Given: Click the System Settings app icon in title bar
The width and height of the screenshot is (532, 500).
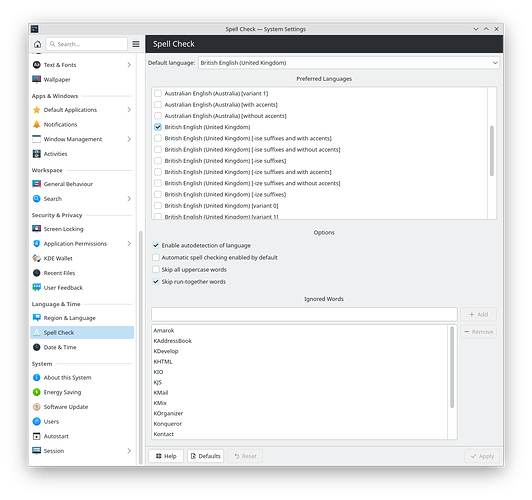Looking at the screenshot, I should click(x=35, y=29).
